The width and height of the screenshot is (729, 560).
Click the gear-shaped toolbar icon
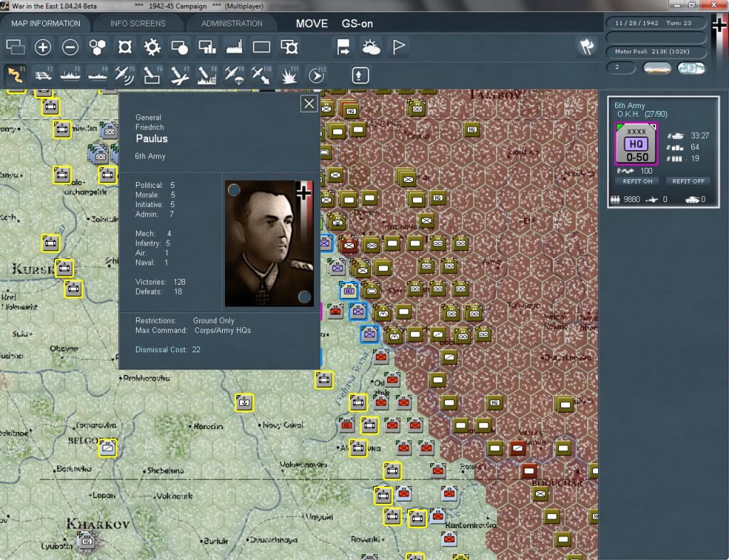click(x=152, y=47)
